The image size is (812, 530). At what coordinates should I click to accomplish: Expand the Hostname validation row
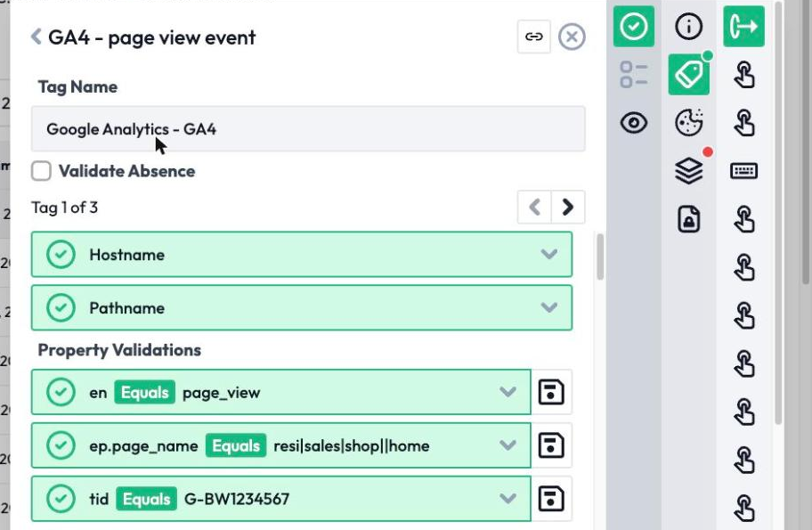[302, 255]
